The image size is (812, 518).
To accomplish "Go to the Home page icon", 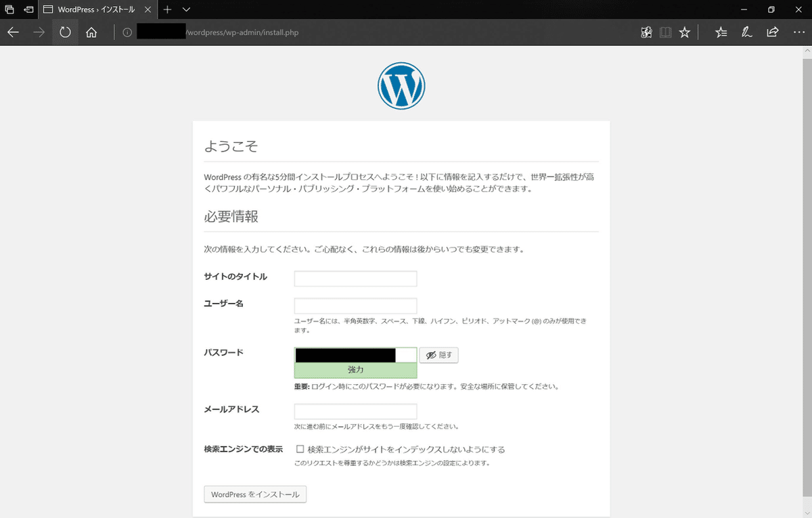I will click(91, 32).
